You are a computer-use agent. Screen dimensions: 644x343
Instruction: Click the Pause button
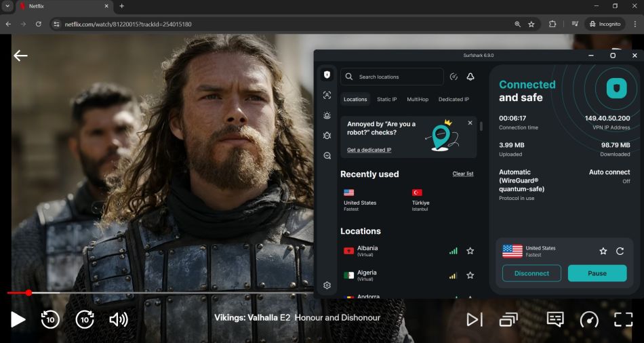point(597,273)
